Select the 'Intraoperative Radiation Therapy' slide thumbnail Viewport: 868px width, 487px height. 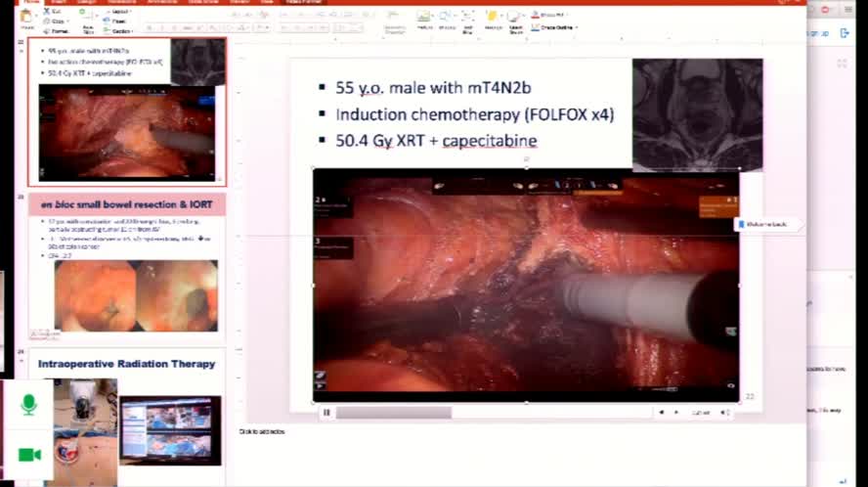point(127,418)
